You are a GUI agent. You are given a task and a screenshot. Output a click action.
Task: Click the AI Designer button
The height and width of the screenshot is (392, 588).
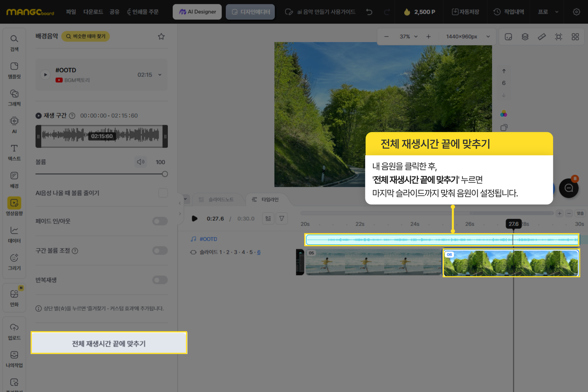click(x=197, y=12)
